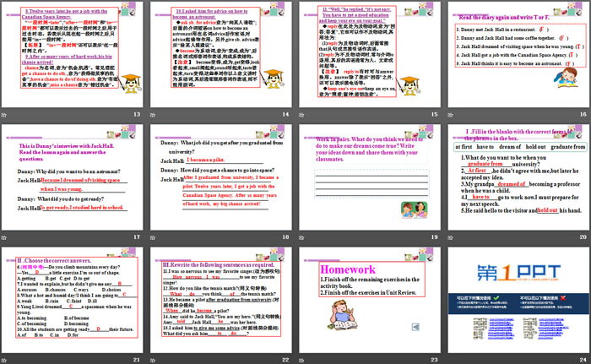Click the slide number 24 label
The height and width of the screenshot is (364, 591).
[583, 360]
